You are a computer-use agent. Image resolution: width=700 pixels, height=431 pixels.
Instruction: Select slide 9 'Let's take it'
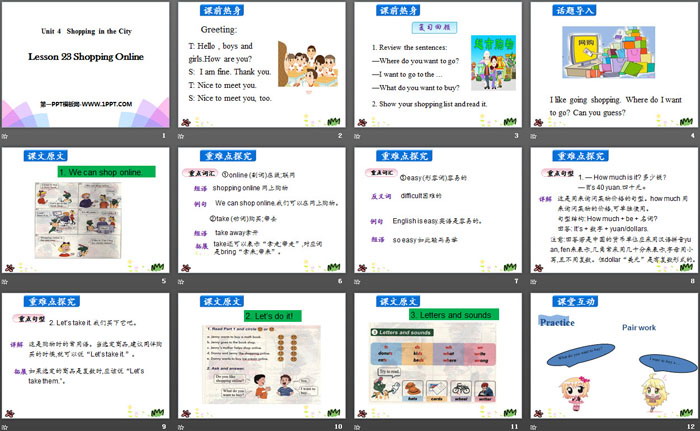click(x=85, y=356)
